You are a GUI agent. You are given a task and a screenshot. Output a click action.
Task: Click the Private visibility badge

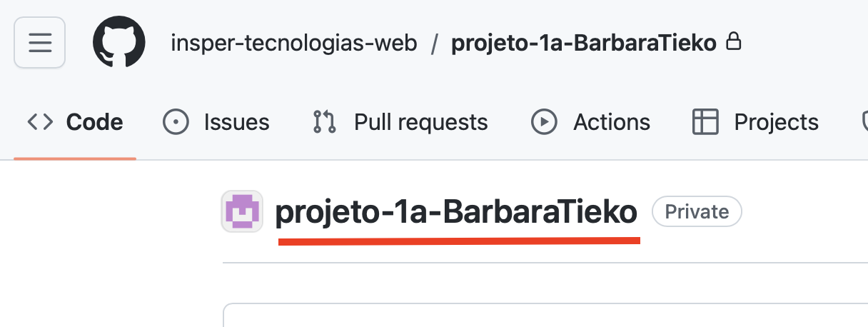(697, 212)
